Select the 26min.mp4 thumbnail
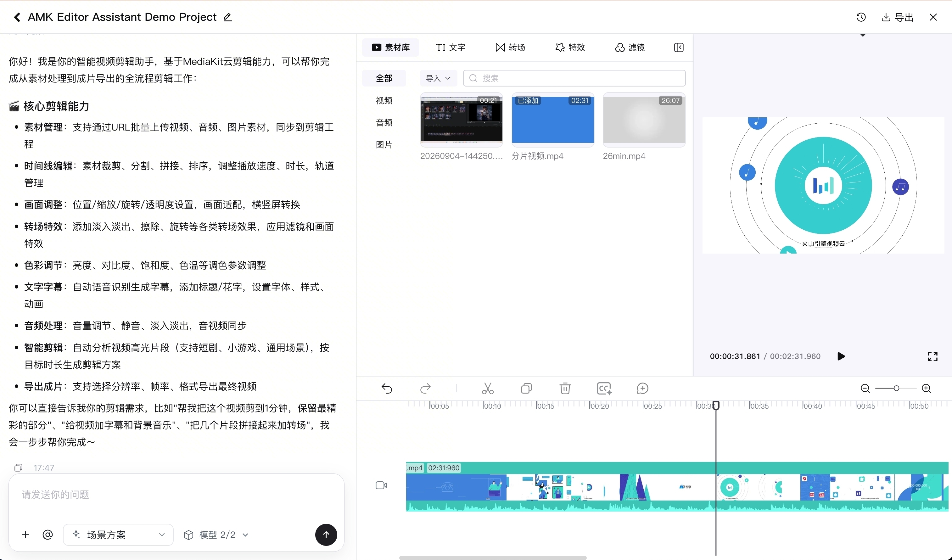Image resolution: width=952 pixels, height=560 pixels. tap(644, 120)
